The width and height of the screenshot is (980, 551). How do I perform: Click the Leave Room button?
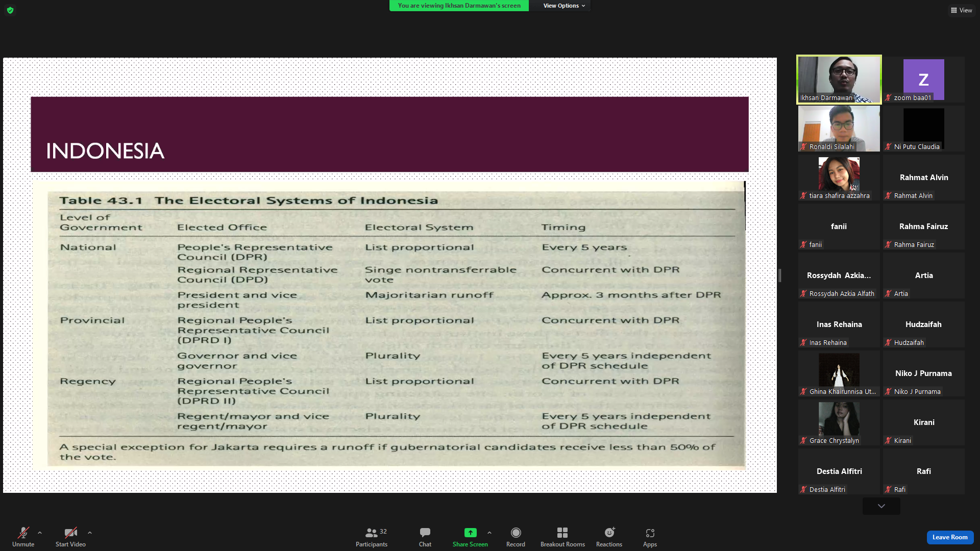[x=950, y=537]
